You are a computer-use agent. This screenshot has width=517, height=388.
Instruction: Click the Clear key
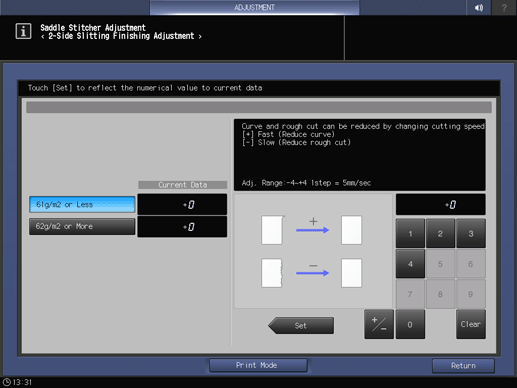coord(471,324)
